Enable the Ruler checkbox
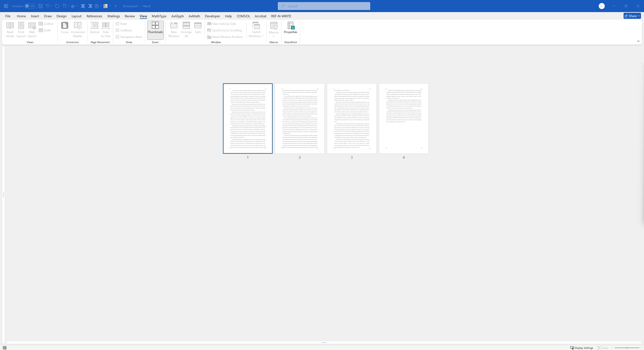Viewport: 644px width, 350px height. 117,24
